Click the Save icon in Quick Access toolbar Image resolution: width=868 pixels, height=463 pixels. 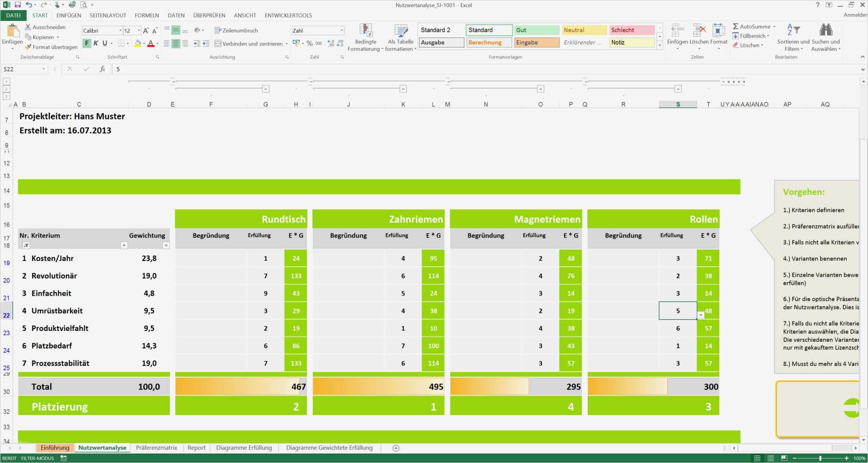pos(17,5)
